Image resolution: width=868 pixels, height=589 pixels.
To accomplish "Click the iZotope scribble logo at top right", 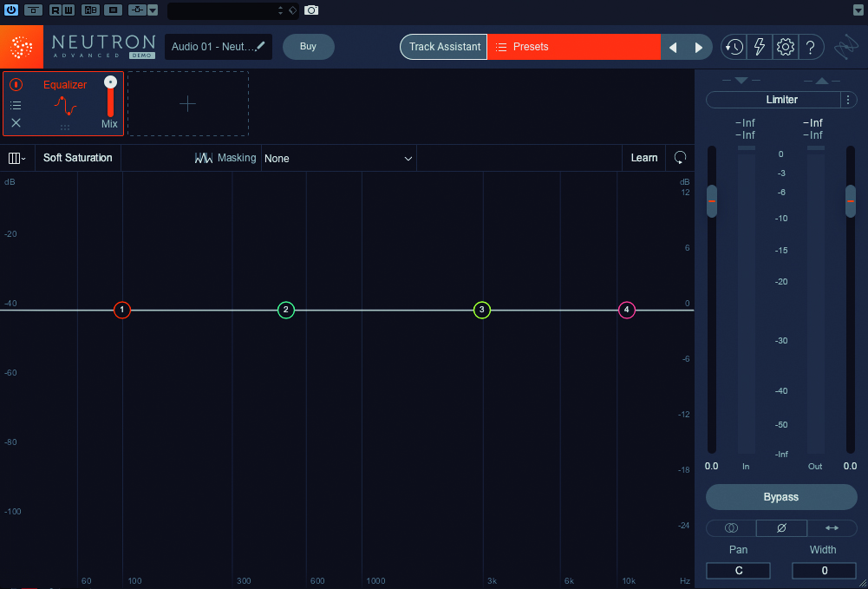I will point(847,47).
